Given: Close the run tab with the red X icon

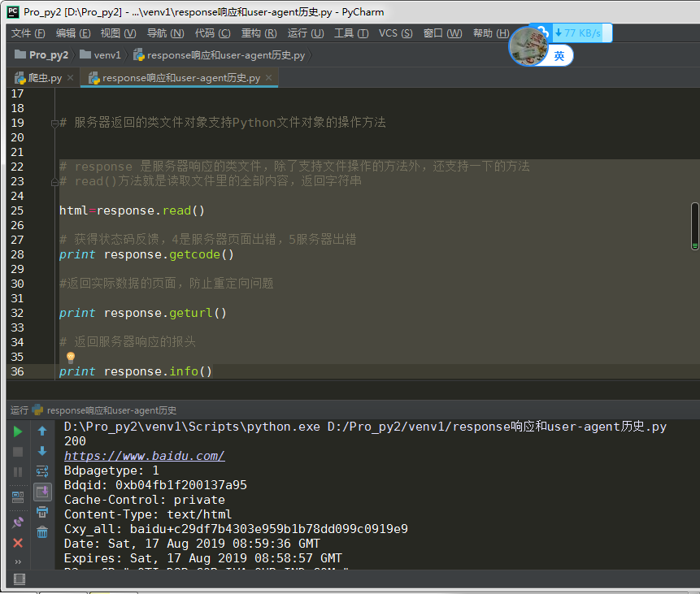Looking at the screenshot, I should [18, 543].
